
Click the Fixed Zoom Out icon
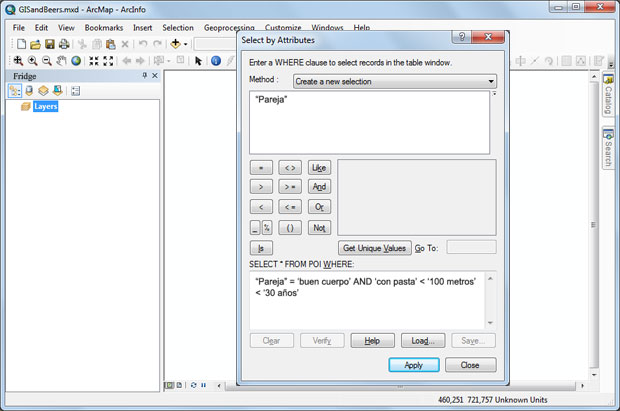click(x=108, y=61)
